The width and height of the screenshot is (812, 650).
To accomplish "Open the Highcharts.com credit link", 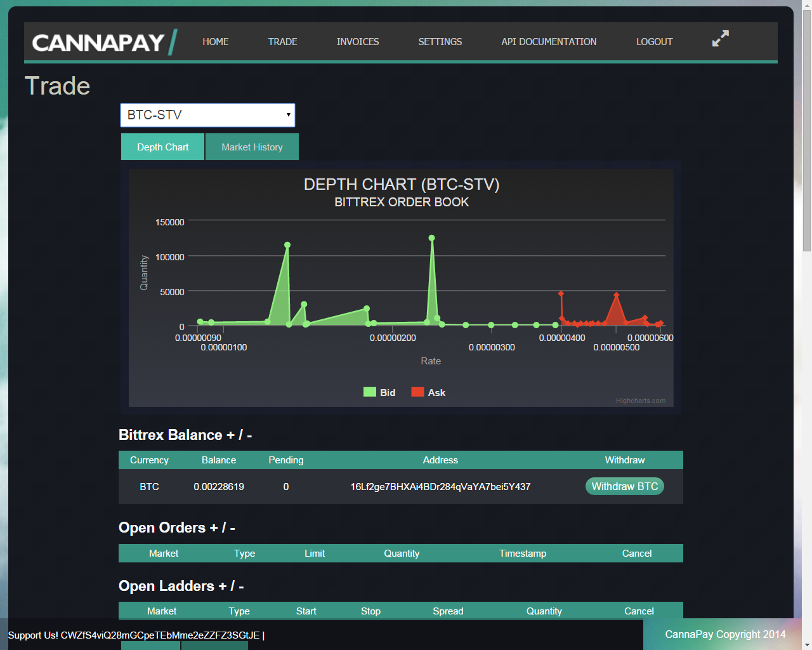I will (x=641, y=401).
